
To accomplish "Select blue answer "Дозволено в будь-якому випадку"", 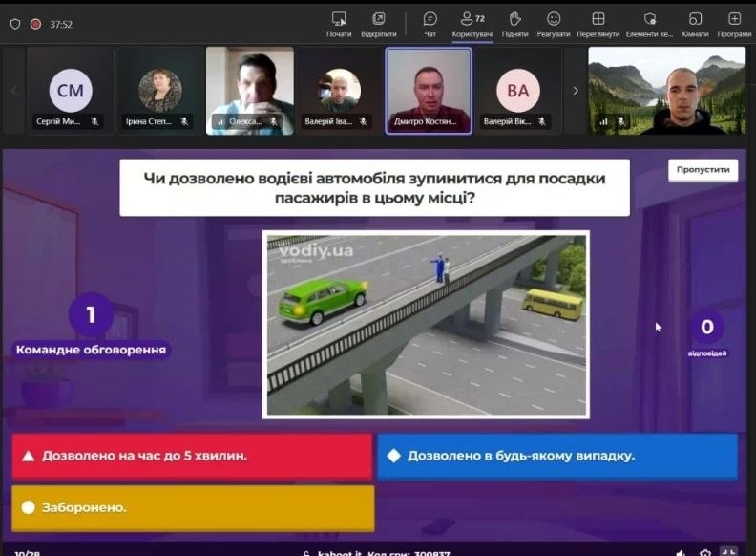I will pyautogui.click(x=556, y=456).
